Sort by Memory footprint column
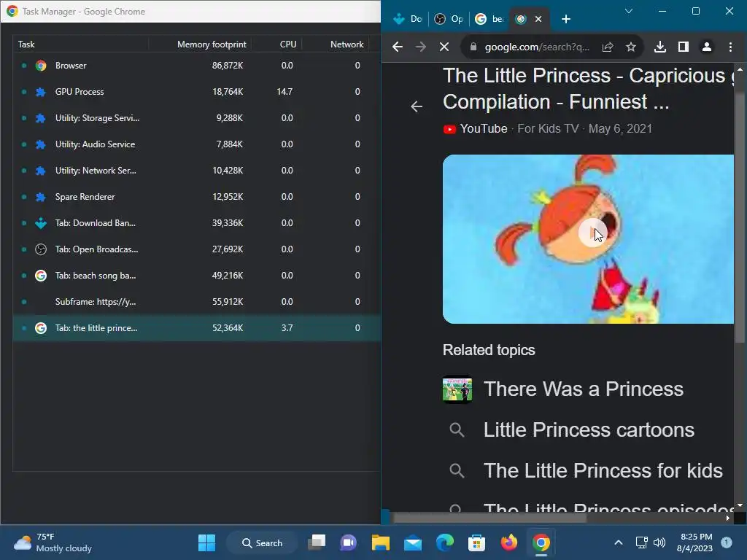The height and width of the screenshot is (560, 747). (x=200, y=44)
